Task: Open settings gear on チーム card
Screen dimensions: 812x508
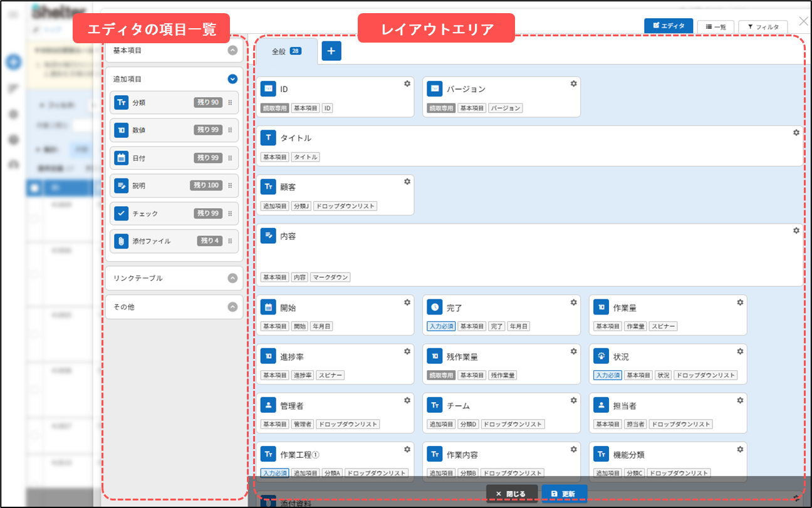Action: tap(573, 400)
